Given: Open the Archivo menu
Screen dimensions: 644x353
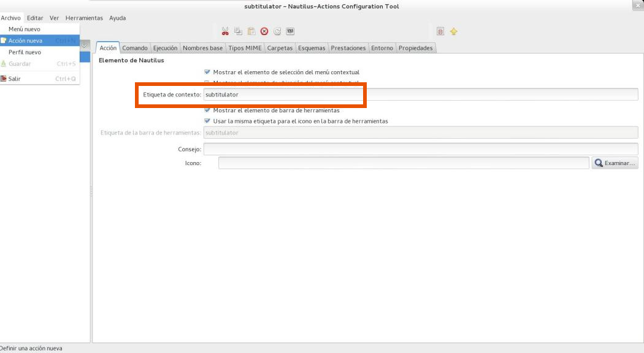Looking at the screenshot, I should pos(10,18).
